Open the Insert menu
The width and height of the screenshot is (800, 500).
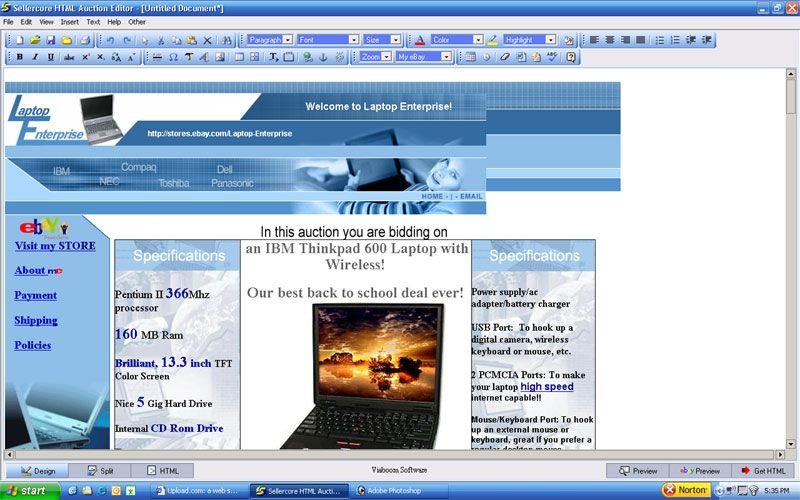click(x=69, y=21)
